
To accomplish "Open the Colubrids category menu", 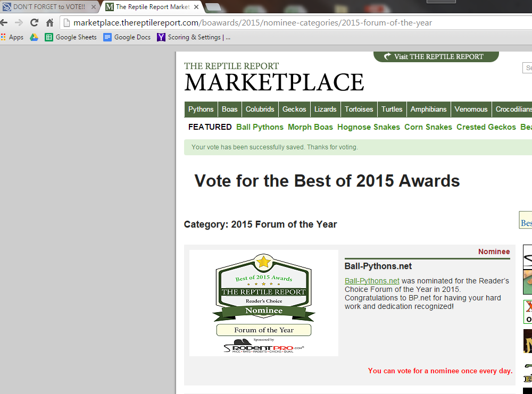I will point(260,109).
